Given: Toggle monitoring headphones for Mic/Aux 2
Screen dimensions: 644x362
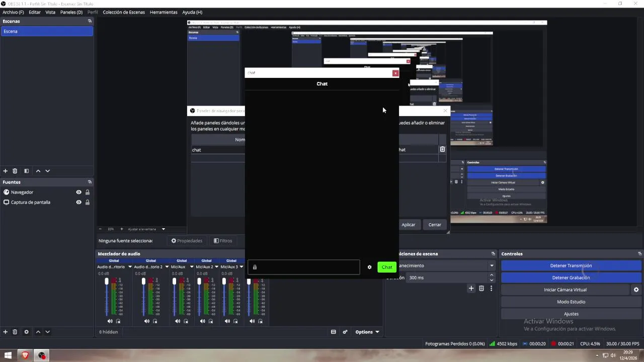Looking at the screenshot, I should [210, 321].
